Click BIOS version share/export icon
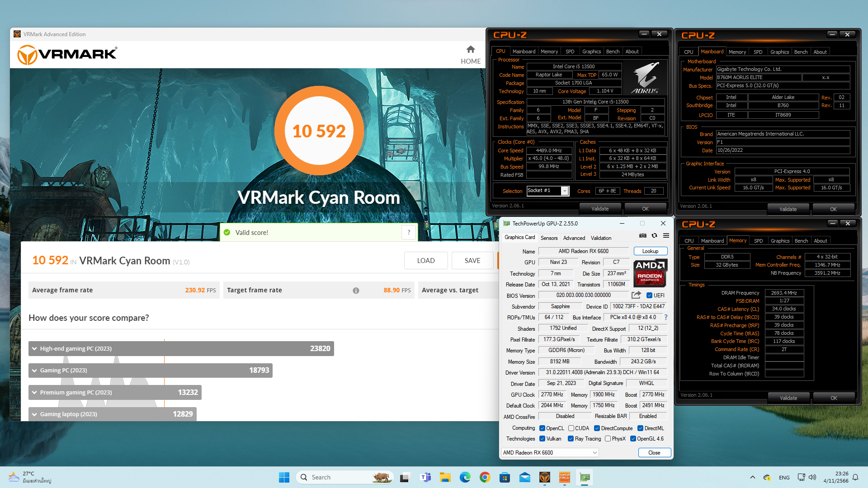Viewport: 868px width, 488px height. click(636, 295)
